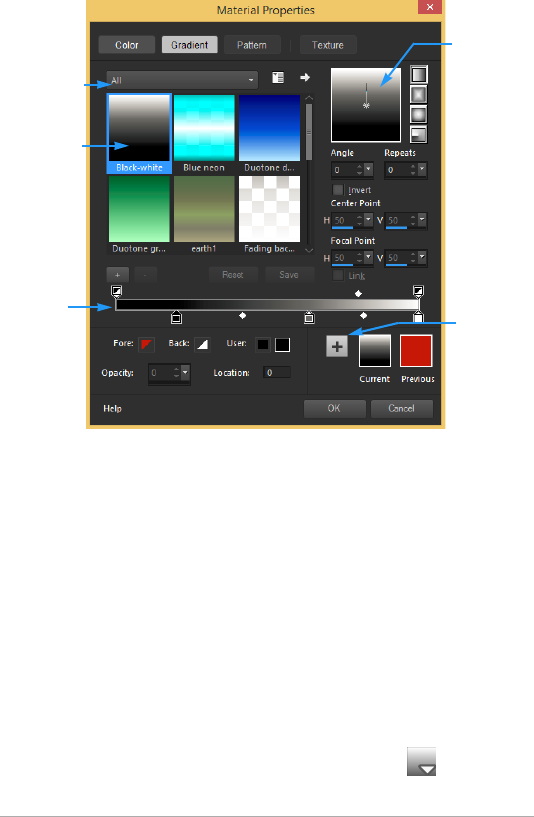Open the Opacity dropdown arrow
Screen dimensions: 534x817
pyautogui.click(x=185, y=373)
